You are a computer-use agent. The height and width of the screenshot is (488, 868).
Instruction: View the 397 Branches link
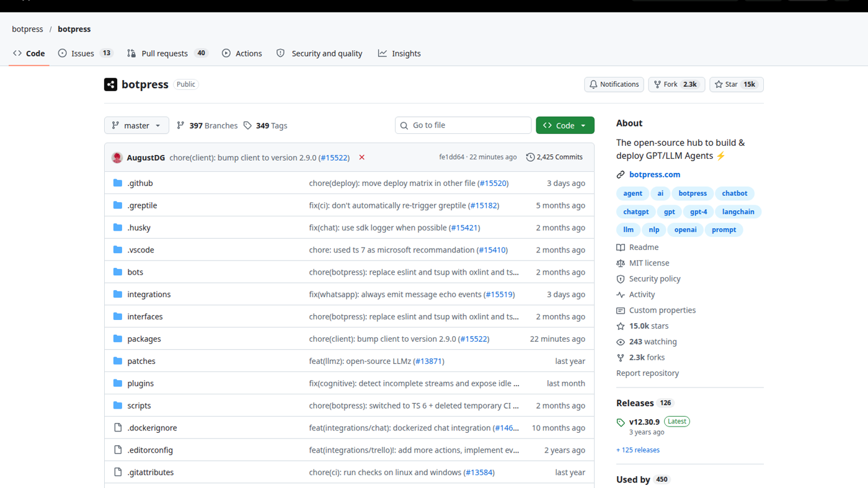coord(207,125)
